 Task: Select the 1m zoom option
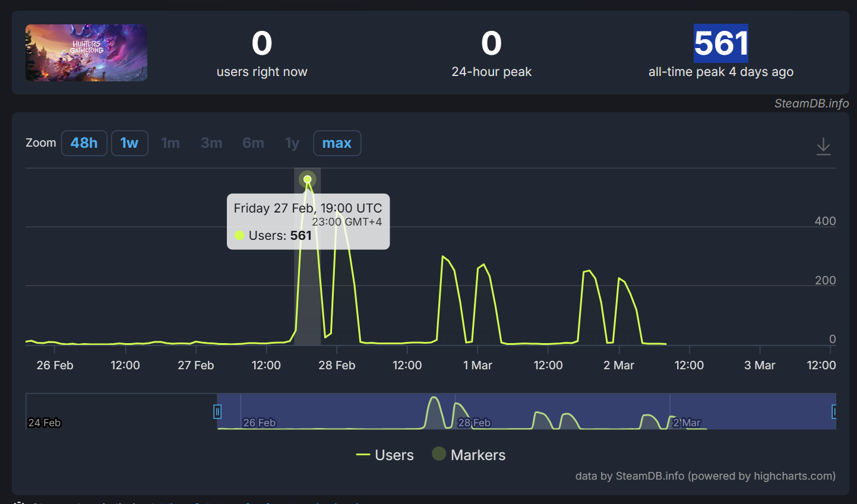(170, 143)
